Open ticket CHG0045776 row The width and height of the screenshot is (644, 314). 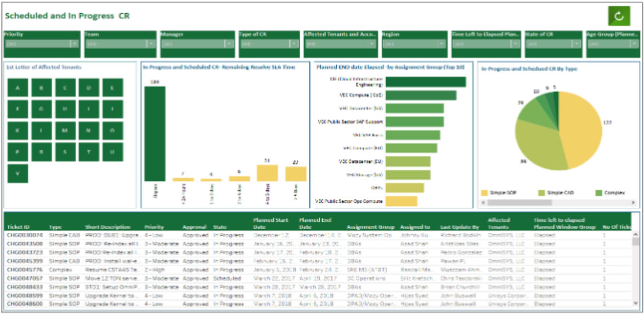point(25,270)
